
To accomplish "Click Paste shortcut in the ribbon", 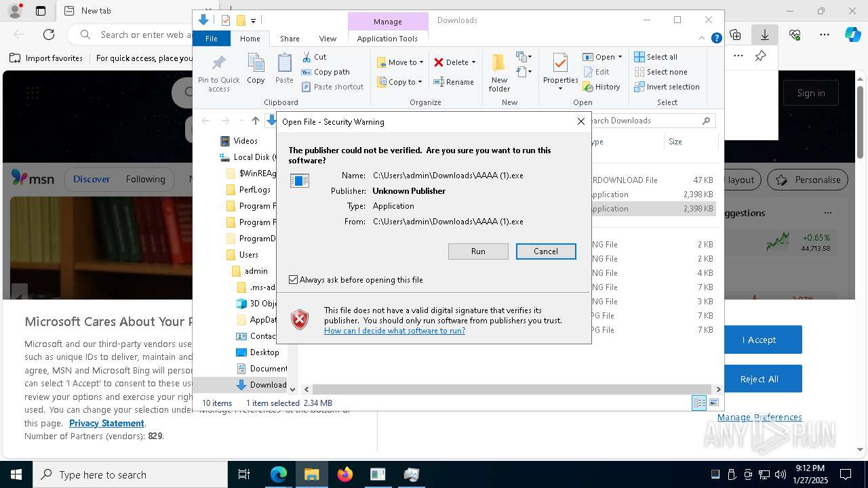I will [333, 87].
